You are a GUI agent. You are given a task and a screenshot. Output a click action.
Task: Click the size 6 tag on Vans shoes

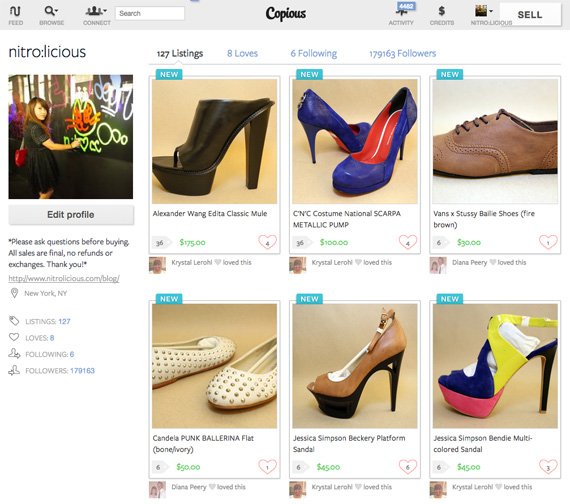[x=440, y=243]
